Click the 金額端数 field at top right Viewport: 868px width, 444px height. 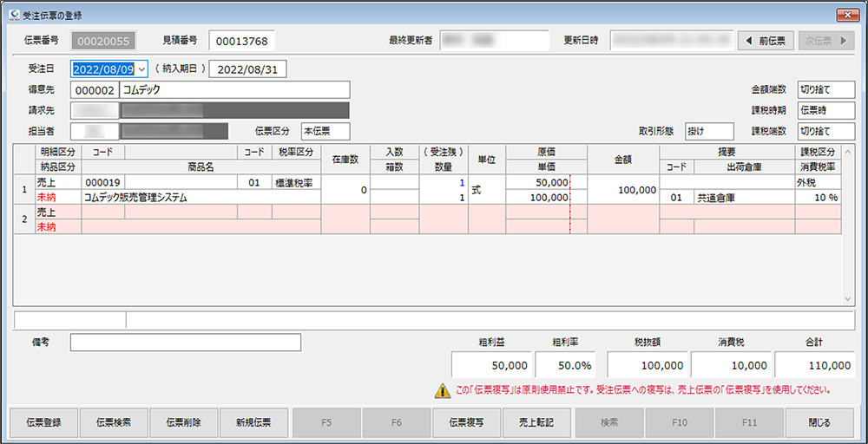(x=825, y=90)
